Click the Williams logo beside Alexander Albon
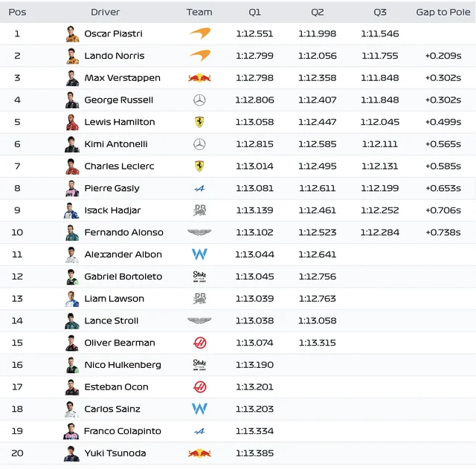The image size is (476, 469). pos(199,254)
